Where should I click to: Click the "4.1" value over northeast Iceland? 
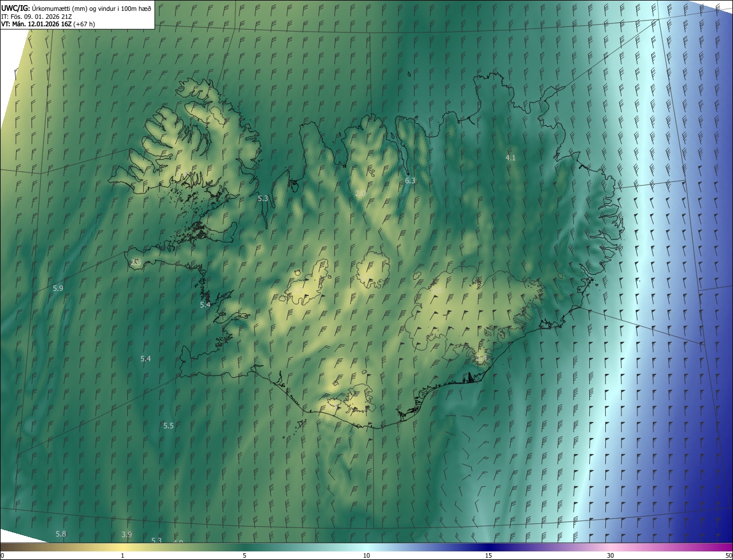510,157
